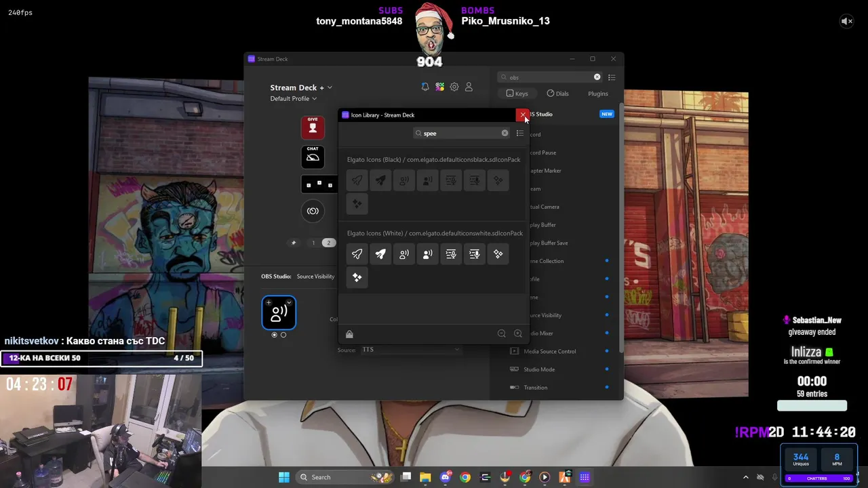Viewport: 868px width, 488px height.
Task: Select the CHAT key on canvas
Action: (313, 157)
